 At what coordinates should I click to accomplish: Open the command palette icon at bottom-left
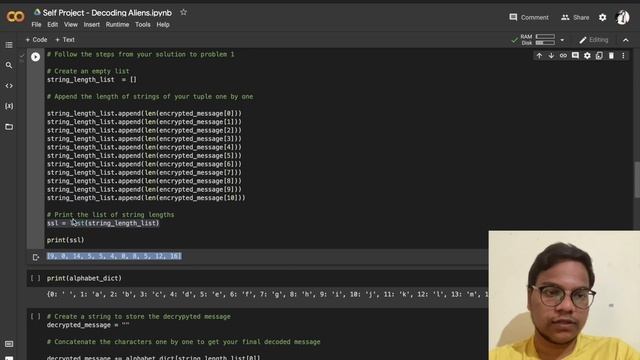click(x=9, y=344)
